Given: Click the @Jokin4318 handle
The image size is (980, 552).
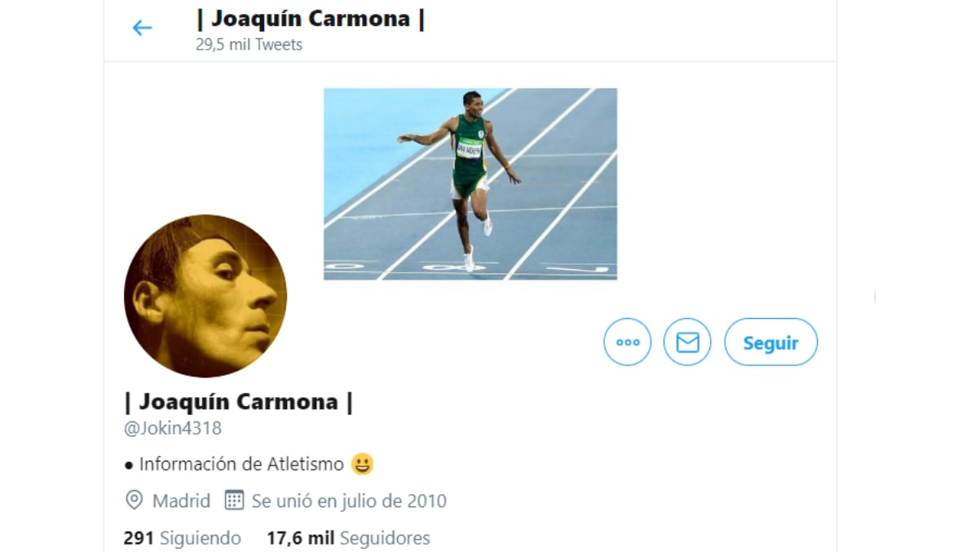Looking at the screenshot, I should pyautogui.click(x=173, y=428).
